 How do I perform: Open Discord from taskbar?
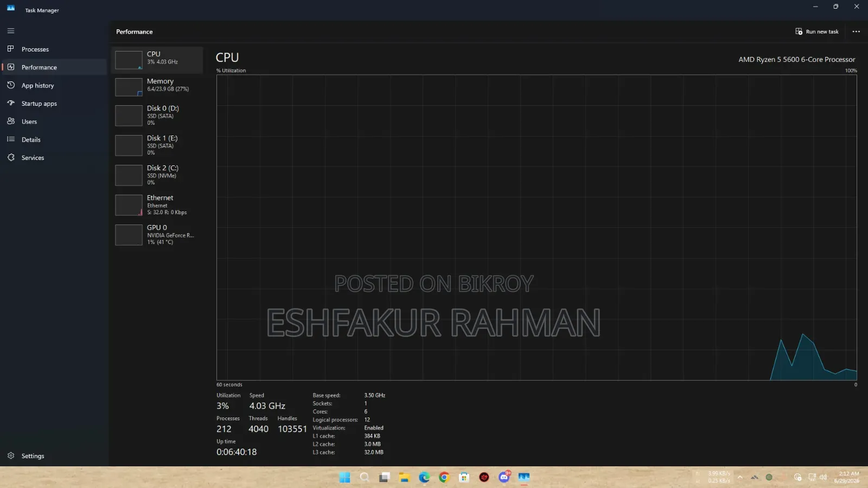click(504, 477)
